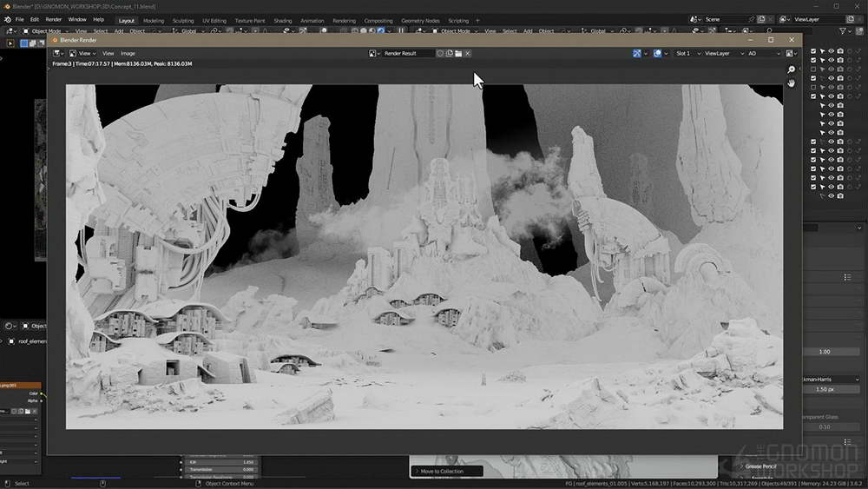Open the File menu
The image size is (868, 489).
coord(19,19)
